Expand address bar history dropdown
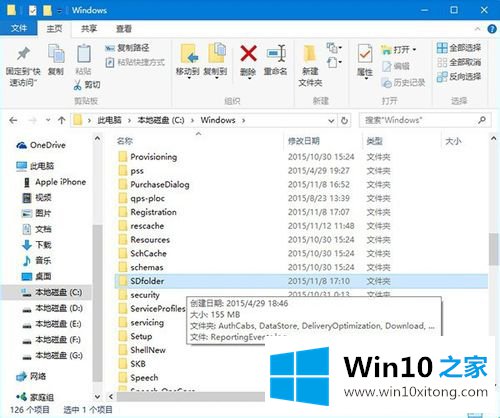This screenshot has width=500, height=418. 331,121
